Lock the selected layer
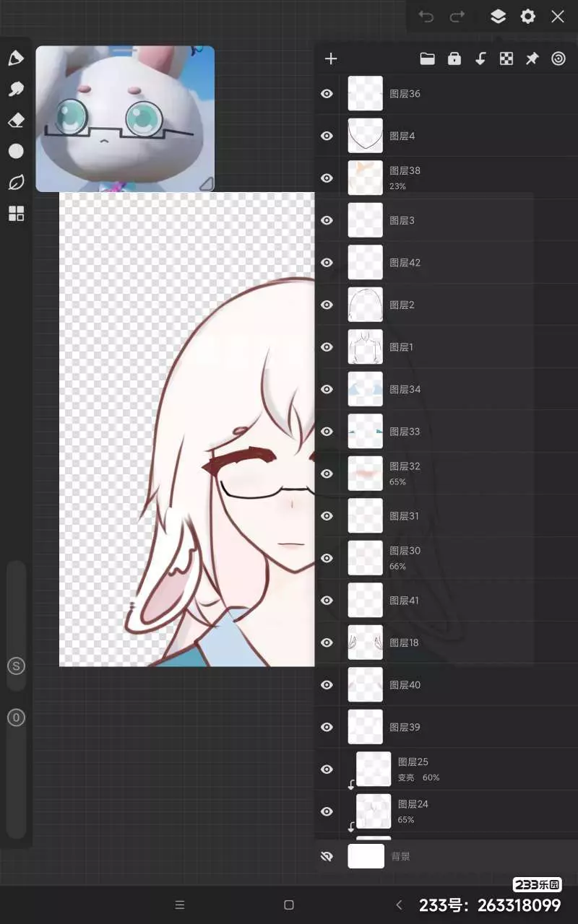 (454, 59)
